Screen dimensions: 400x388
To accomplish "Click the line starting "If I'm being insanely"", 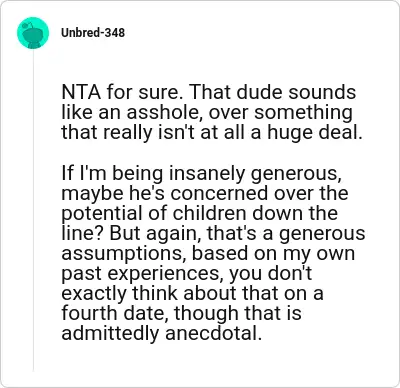I will (201, 173).
